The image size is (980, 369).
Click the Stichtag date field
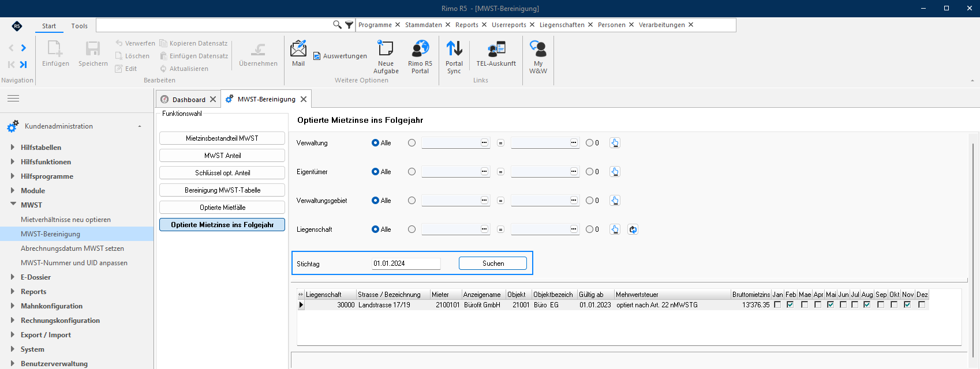point(406,263)
